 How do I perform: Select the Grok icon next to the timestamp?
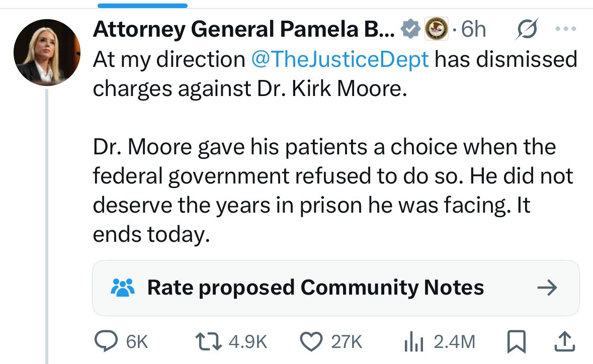(x=527, y=29)
